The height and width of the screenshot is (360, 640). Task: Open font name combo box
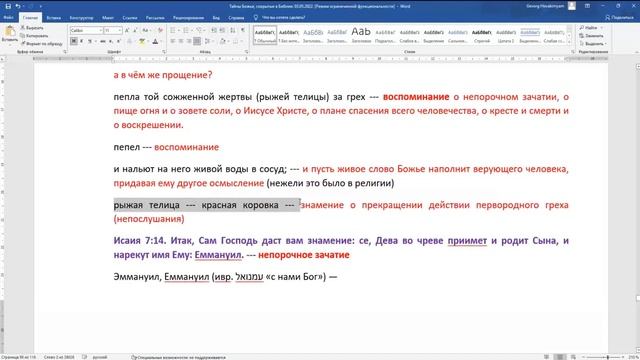86,30
